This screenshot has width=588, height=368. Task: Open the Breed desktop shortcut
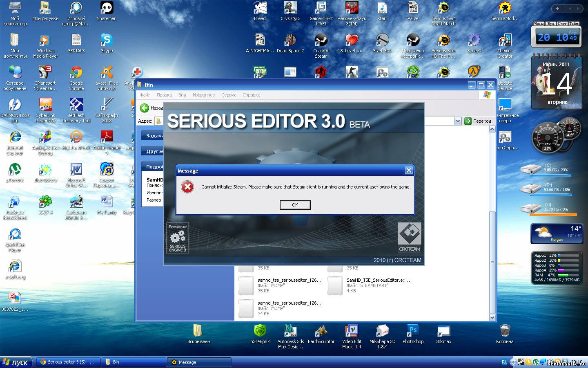tap(260, 11)
